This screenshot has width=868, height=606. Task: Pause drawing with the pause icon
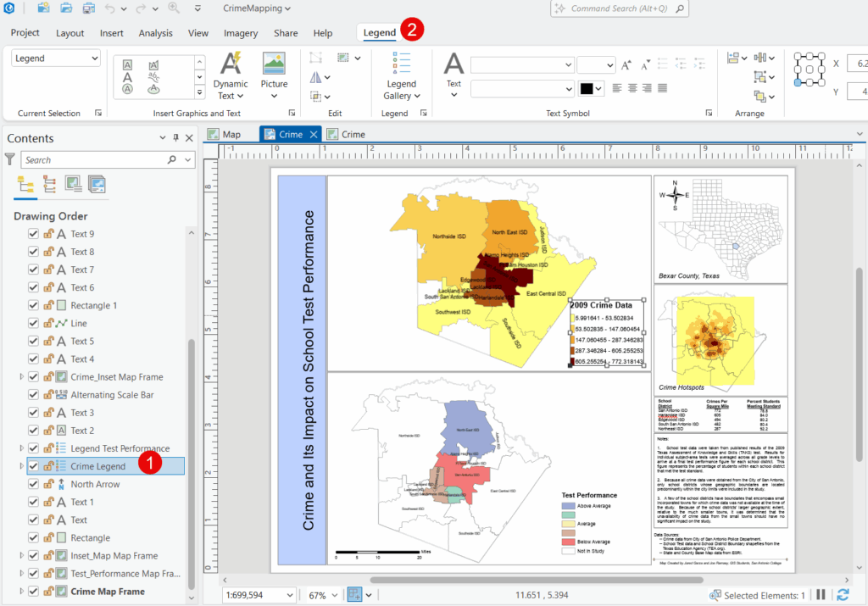821,595
